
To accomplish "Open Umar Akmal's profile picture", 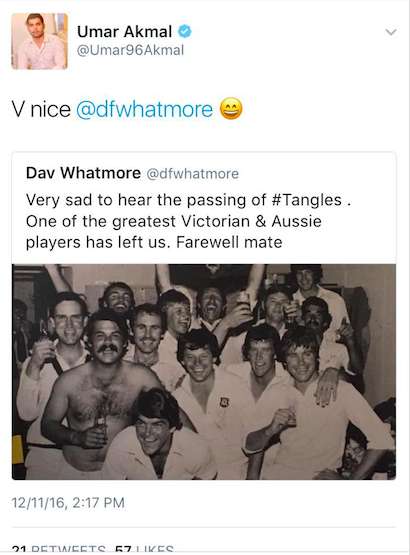I will click(39, 41).
